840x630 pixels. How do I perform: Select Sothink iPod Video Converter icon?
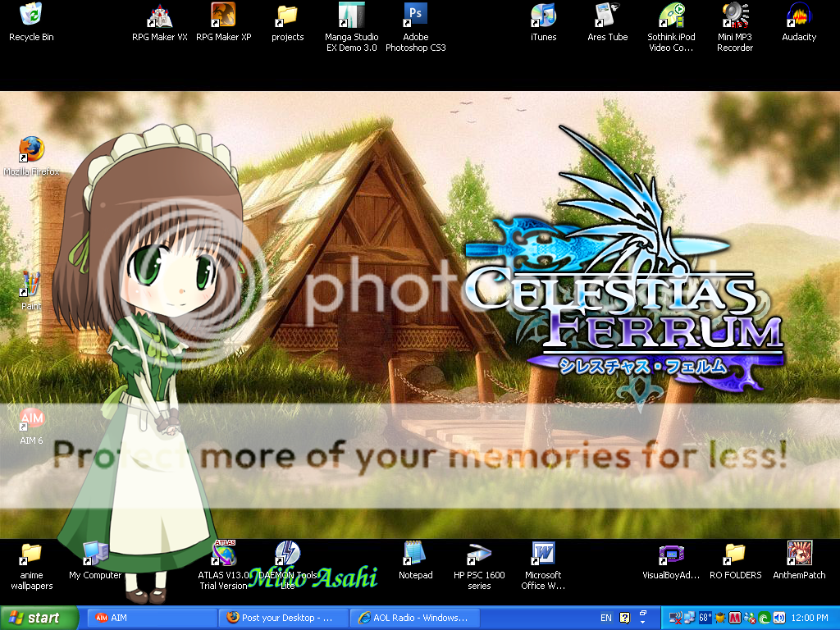click(x=671, y=16)
